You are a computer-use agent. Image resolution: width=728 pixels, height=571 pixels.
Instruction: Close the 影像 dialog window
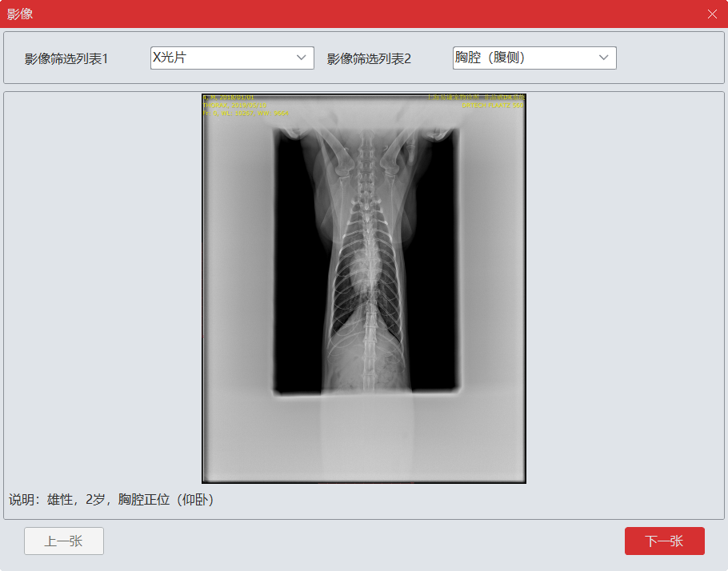(712, 14)
